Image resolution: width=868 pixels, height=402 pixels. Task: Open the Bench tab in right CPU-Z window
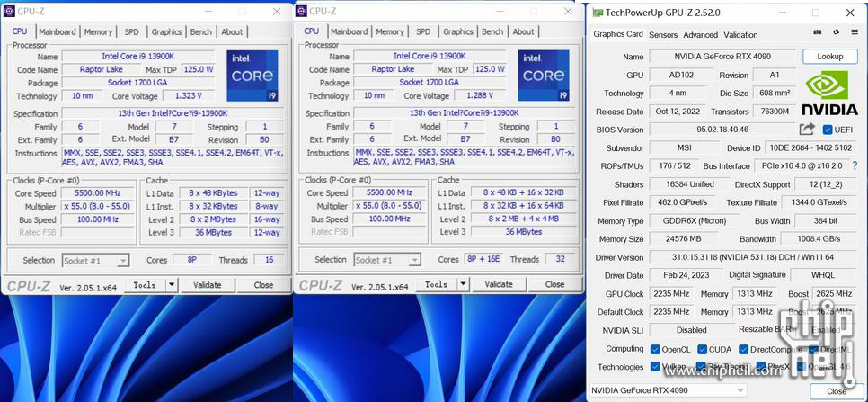[x=492, y=31]
